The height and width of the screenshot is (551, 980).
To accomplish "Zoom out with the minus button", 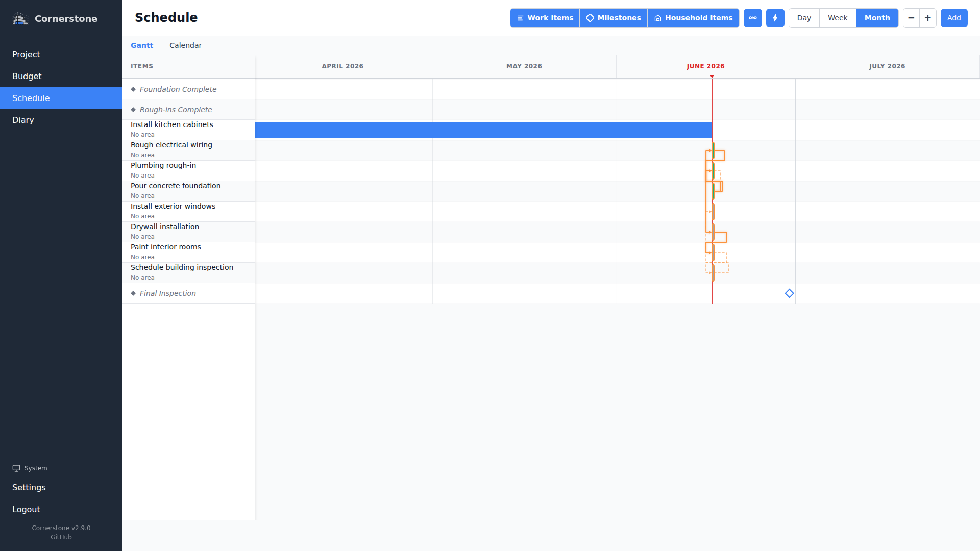I will [911, 18].
